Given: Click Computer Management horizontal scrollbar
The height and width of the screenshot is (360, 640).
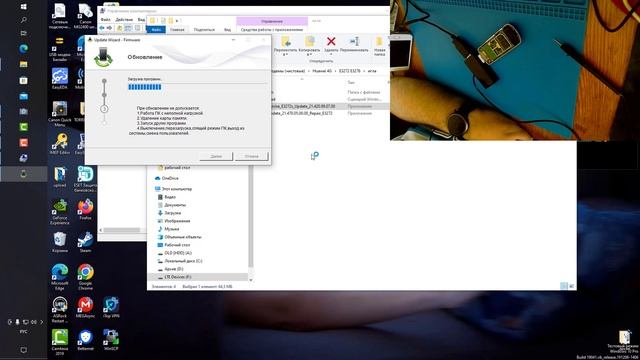Looking at the screenshot, I should (122, 230).
